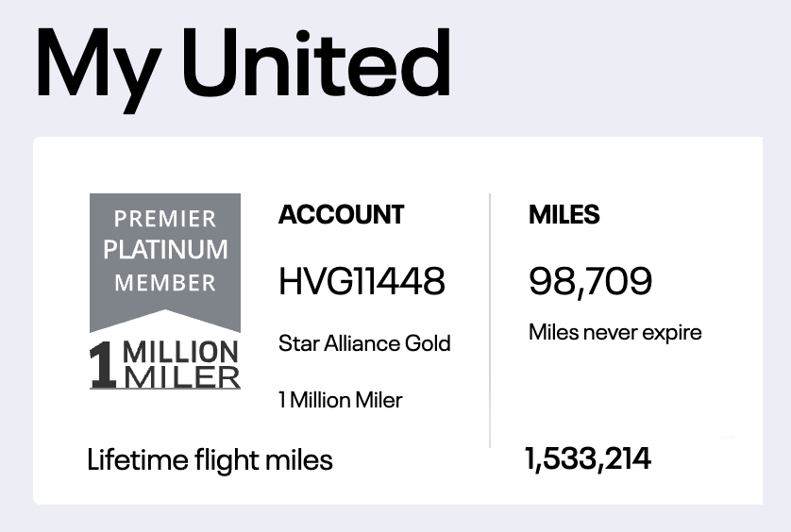Click the vertical divider between Account and Miles
The height and width of the screenshot is (532, 791).
pos(490,321)
